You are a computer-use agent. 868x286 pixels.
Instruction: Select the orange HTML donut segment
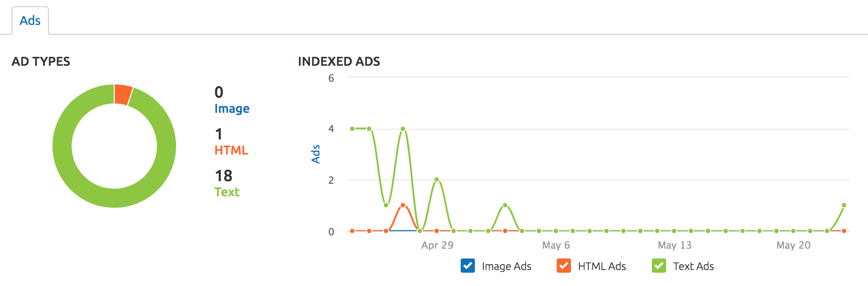click(x=123, y=94)
